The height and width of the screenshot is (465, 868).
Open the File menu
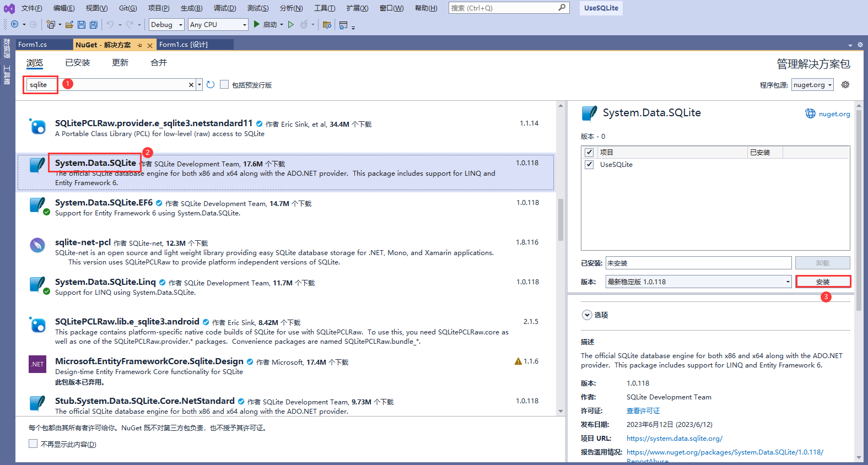[x=31, y=8]
